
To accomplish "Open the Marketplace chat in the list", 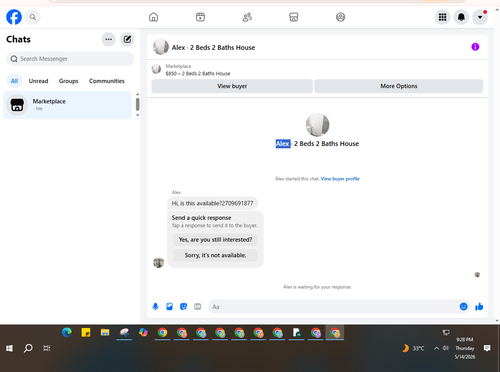I will 67,105.
